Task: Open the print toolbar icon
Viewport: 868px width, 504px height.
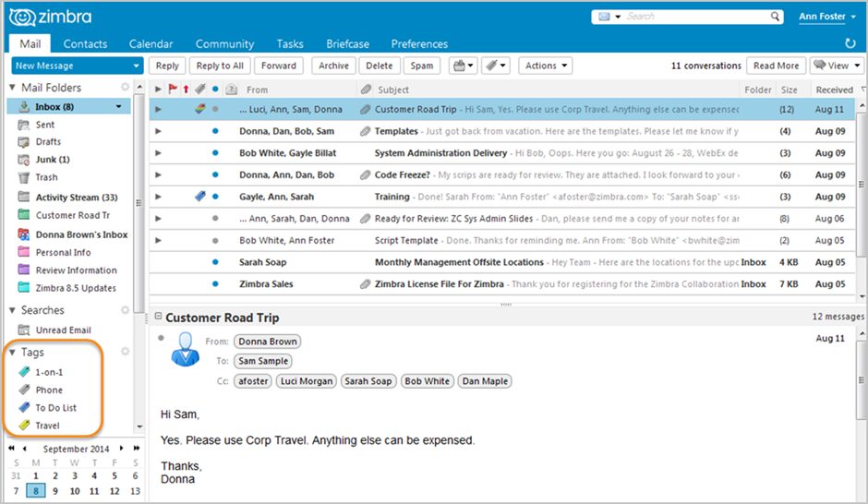Action: 464,66
